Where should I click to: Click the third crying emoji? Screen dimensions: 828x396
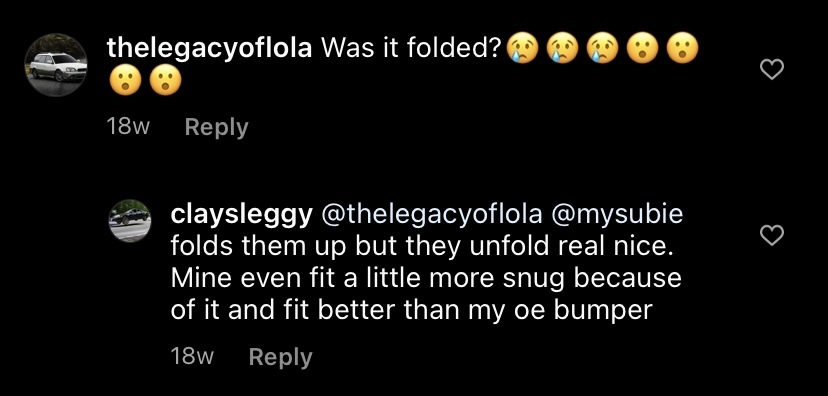[603, 50]
